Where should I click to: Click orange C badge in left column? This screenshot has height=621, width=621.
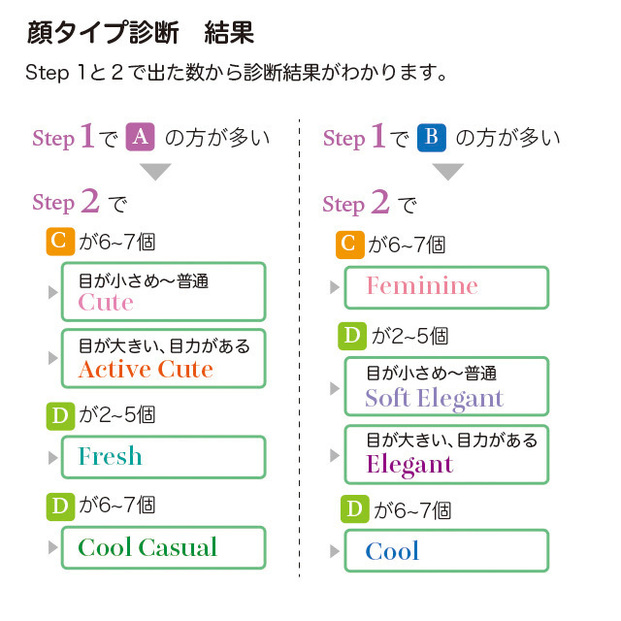(x=60, y=241)
